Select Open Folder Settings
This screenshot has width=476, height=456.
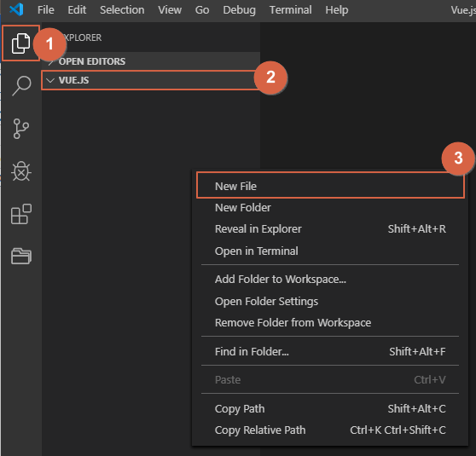point(330,301)
